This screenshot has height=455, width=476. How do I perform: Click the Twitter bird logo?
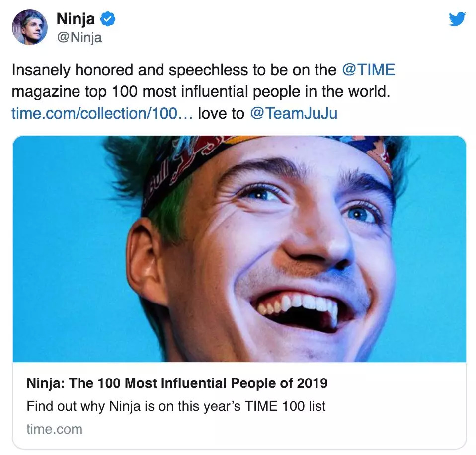(457, 19)
